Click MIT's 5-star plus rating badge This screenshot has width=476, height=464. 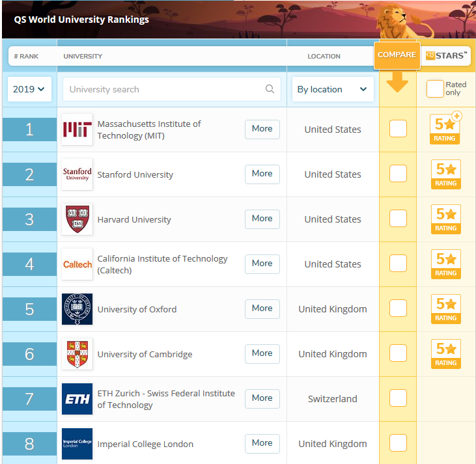(x=446, y=129)
